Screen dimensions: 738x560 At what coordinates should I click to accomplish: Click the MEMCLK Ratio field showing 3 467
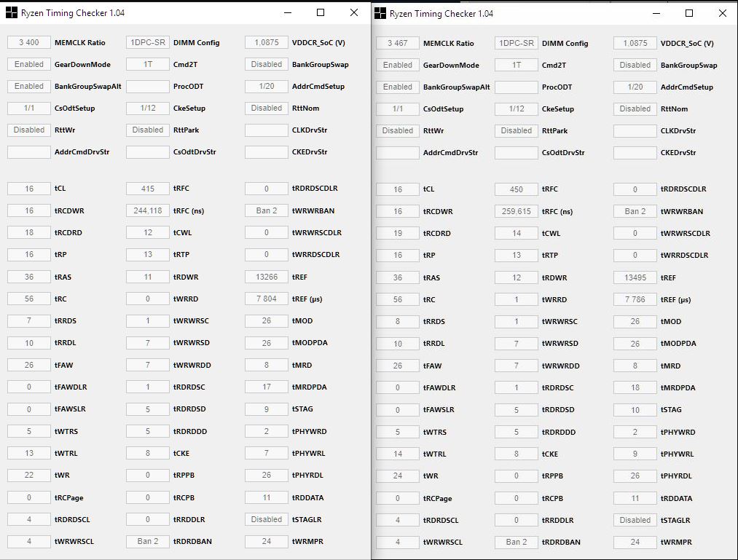pyautogui.click(x=397, y=43)
